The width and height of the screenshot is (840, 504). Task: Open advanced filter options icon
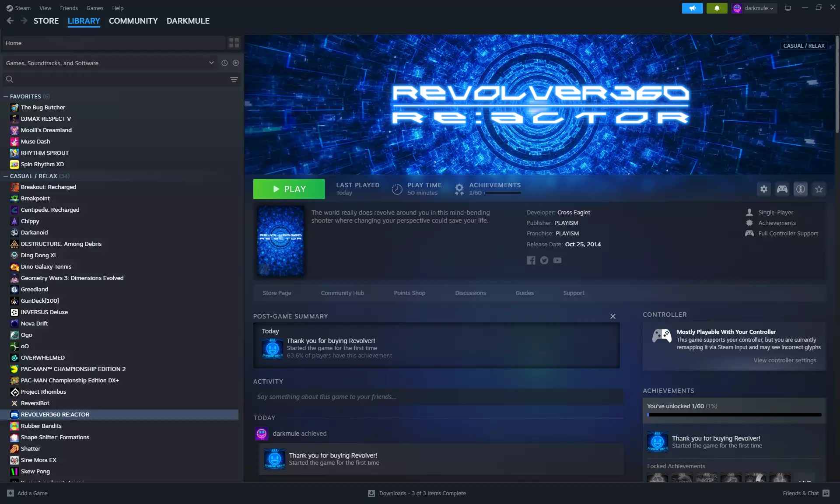point(234,79)
